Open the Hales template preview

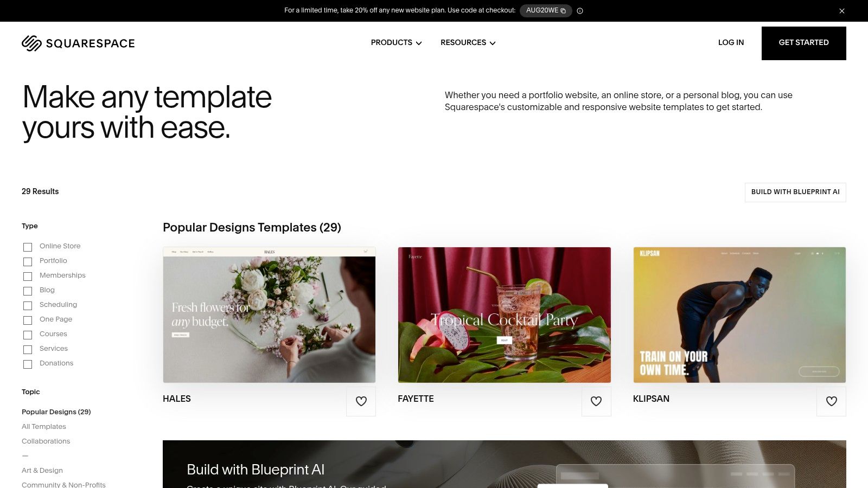click(269, 315)
